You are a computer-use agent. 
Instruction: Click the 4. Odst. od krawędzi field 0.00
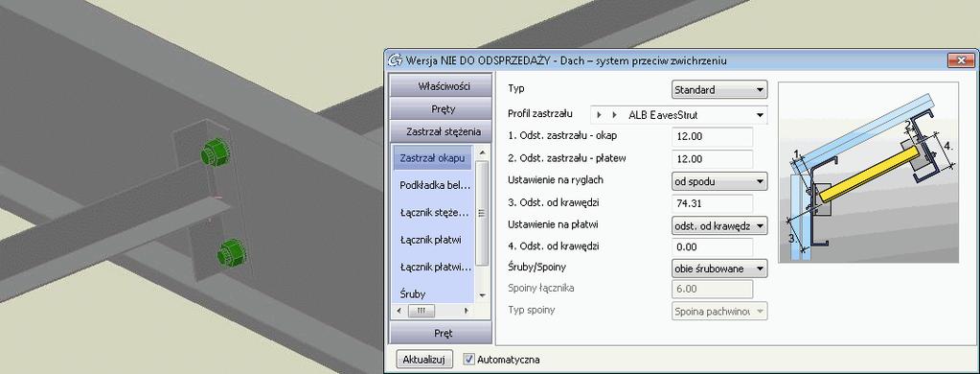(712, 246)
